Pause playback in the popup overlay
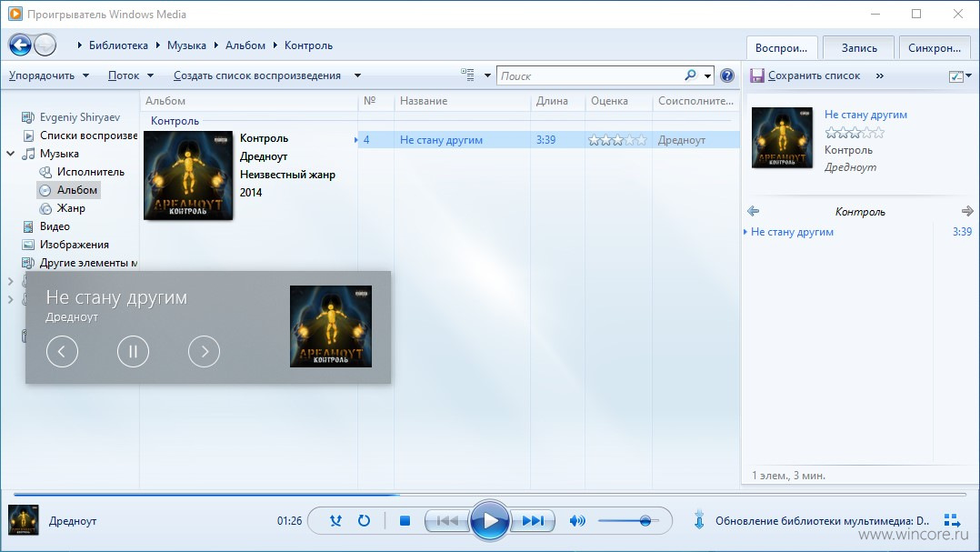 click(x=133, y=351)
